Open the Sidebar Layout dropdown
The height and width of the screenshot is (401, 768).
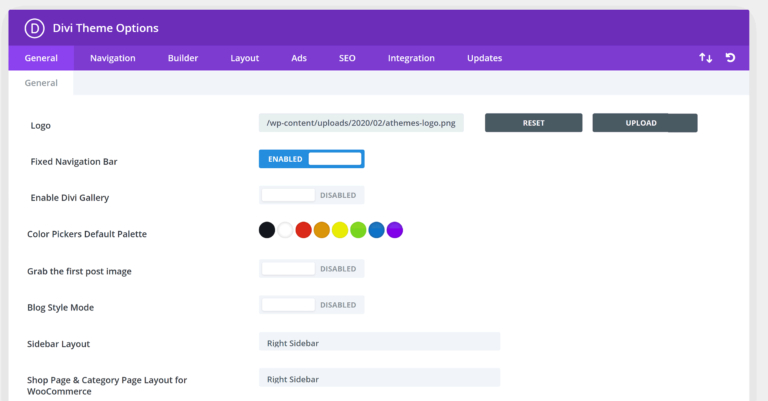(x=380, y=342)
